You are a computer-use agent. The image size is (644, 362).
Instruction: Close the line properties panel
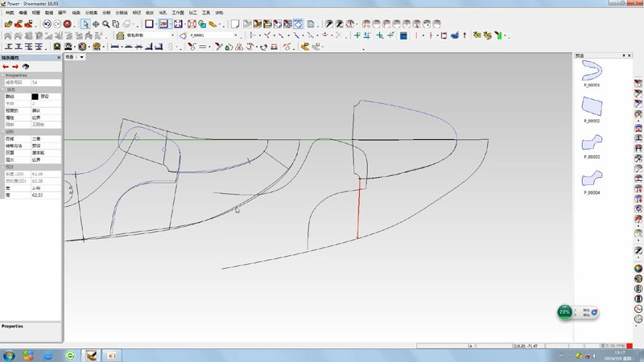60,58
